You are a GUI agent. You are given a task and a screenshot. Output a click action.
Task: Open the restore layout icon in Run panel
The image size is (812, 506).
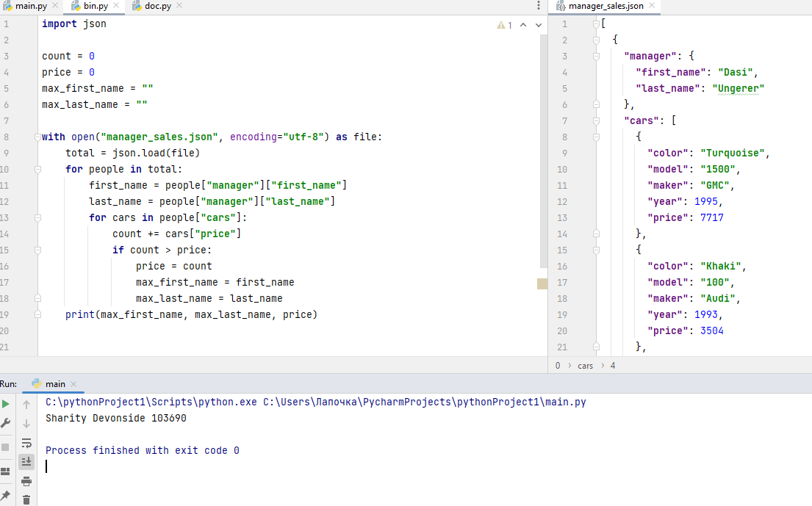(x=5, y=471)
